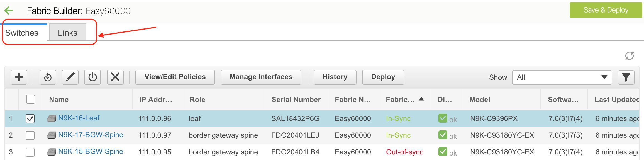Click the green back arrow icon

click(9, 11)
